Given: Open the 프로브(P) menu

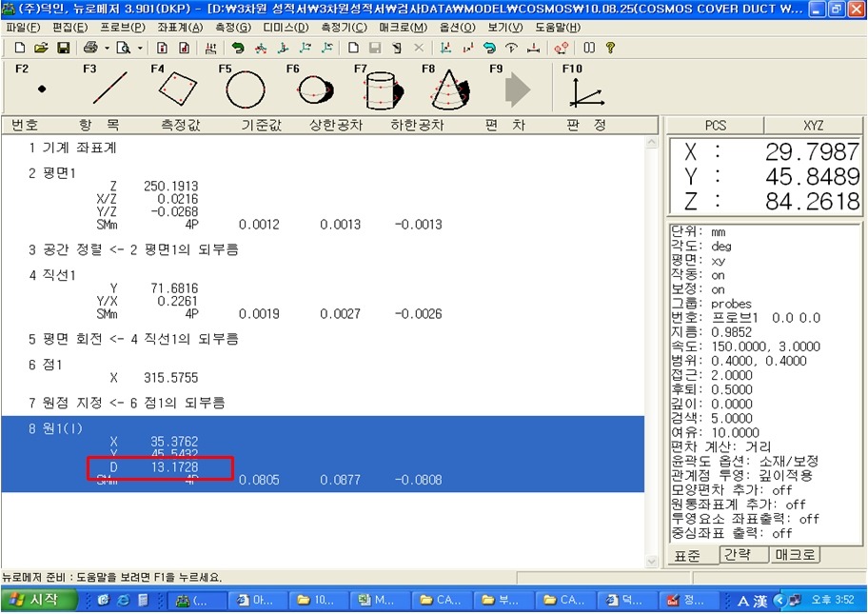Looking at the screenshot, I should [123, 28].
